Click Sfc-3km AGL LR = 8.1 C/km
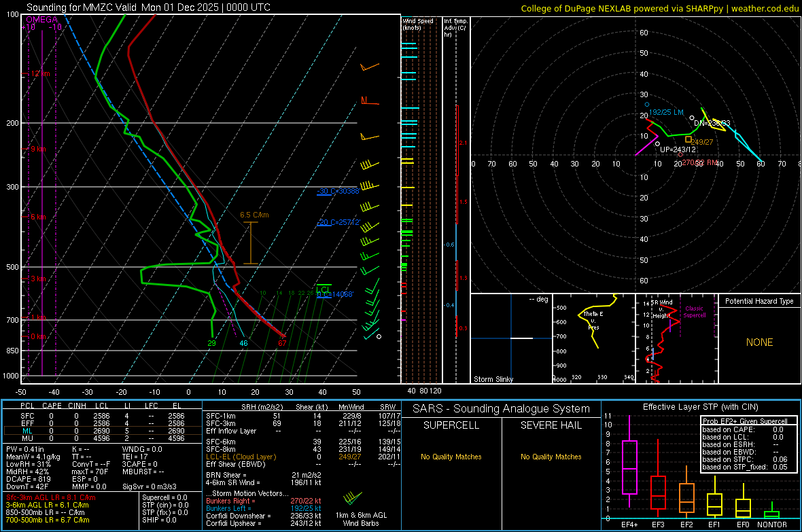This screenshot has width=802, height=532. pyautogui.click(x=51, y=497)
